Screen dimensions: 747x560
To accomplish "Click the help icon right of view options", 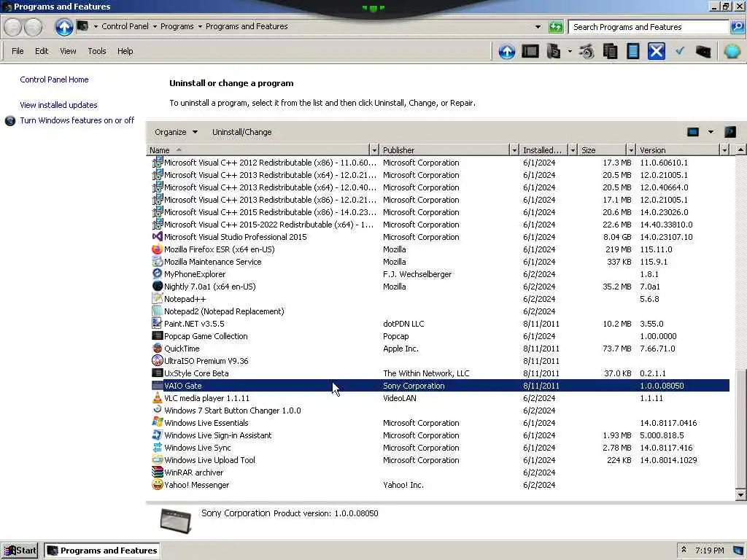I will (729, 132).
